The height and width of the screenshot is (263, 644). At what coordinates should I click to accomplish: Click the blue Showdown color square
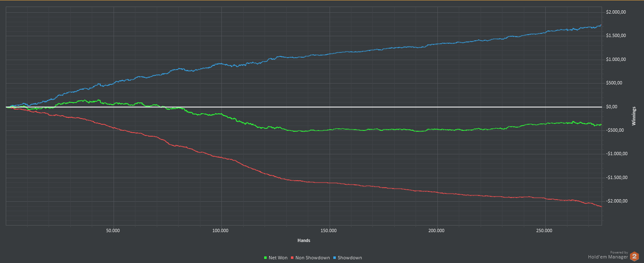(335, 258)
